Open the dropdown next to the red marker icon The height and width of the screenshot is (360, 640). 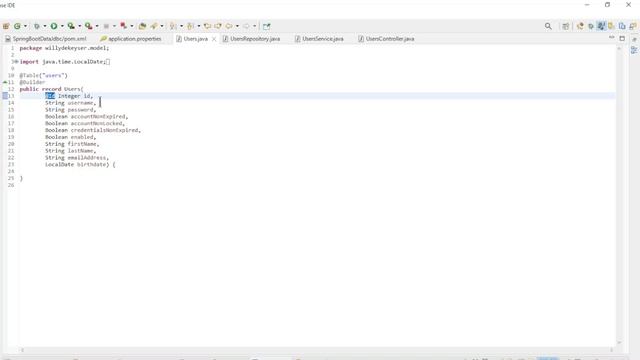[x=132, y=26]
